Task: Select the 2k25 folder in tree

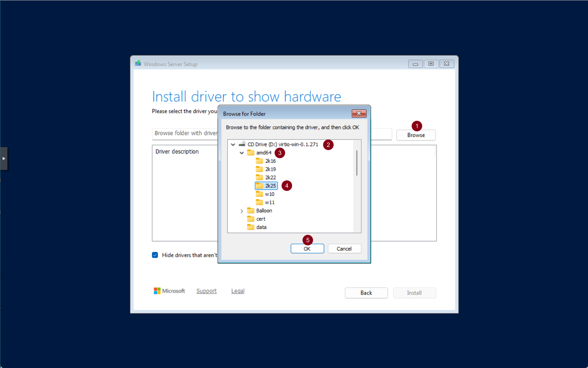Action: 270,186
